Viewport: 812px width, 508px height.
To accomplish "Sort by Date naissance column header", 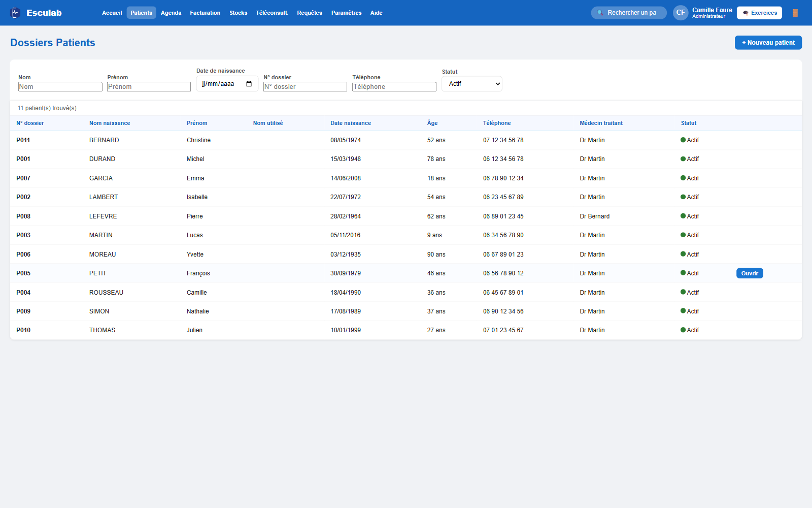I will pyautogui.click(x=351, y=123).
